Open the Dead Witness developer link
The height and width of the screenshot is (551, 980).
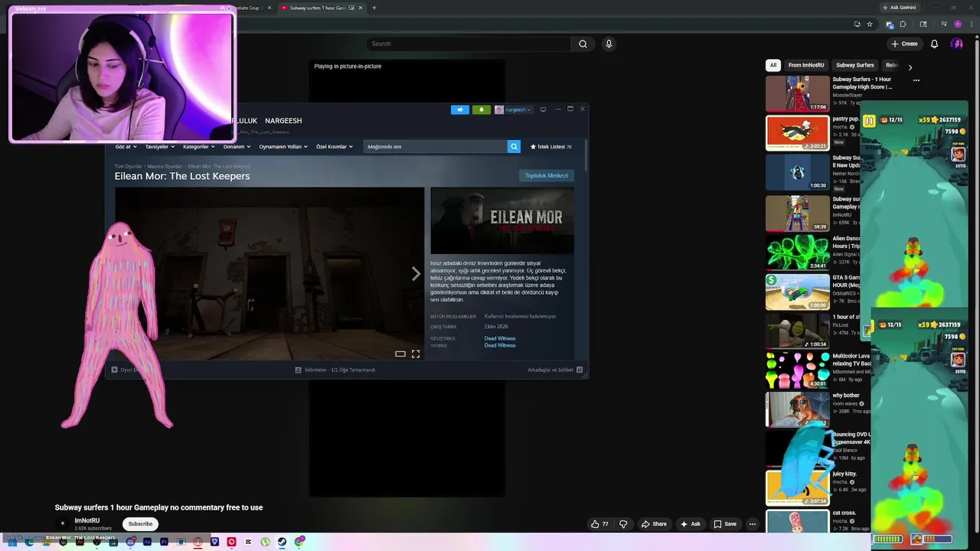(x=500, y=338)
